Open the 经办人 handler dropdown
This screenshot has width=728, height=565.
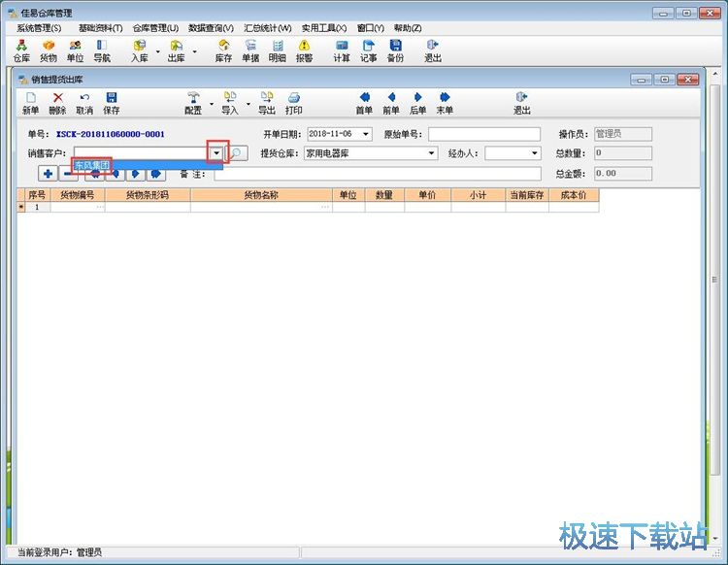pyautogui.click(x=535, y=152)
